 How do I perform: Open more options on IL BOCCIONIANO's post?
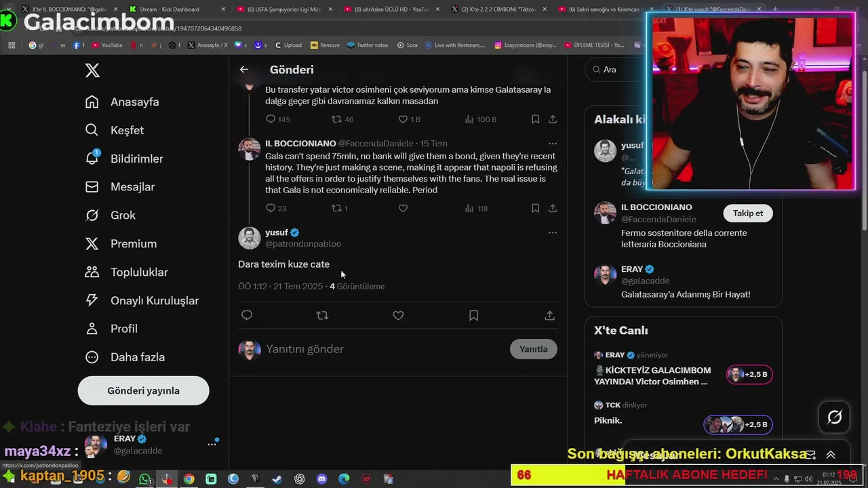click(x=553, y=144)
